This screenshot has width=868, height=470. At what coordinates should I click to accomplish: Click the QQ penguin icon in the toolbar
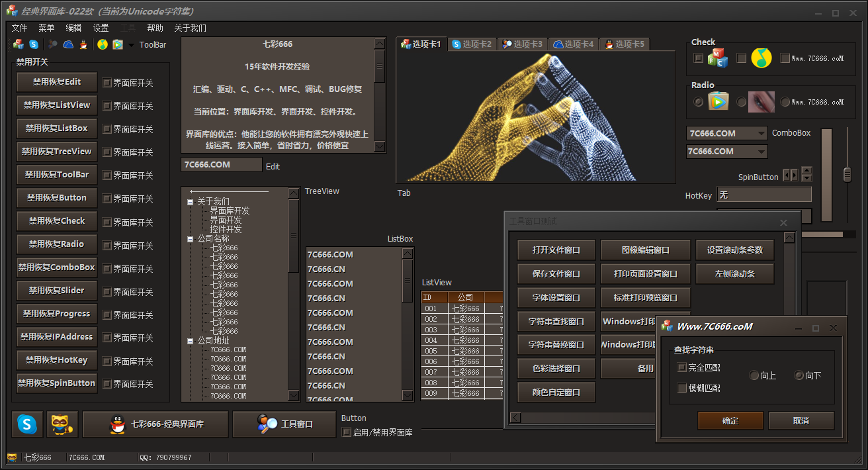coord(83,44)
